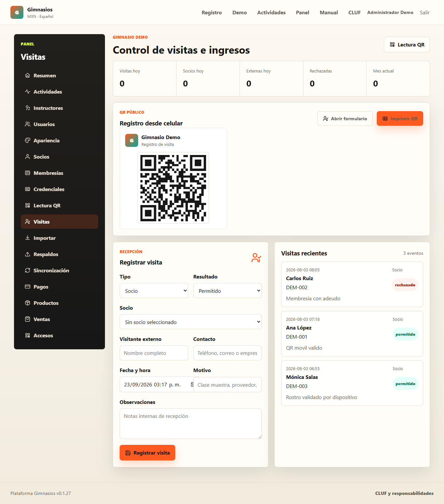444x504 pixels.
Task: Click the Gimnasios logo in the header
Action: (x=17, y=12)
